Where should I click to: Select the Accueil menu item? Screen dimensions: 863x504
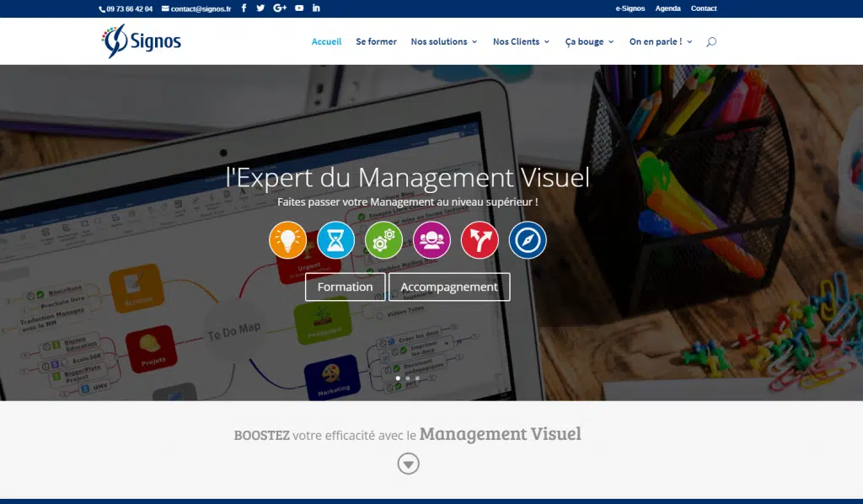pyautogui.click(x=326, y=41)
